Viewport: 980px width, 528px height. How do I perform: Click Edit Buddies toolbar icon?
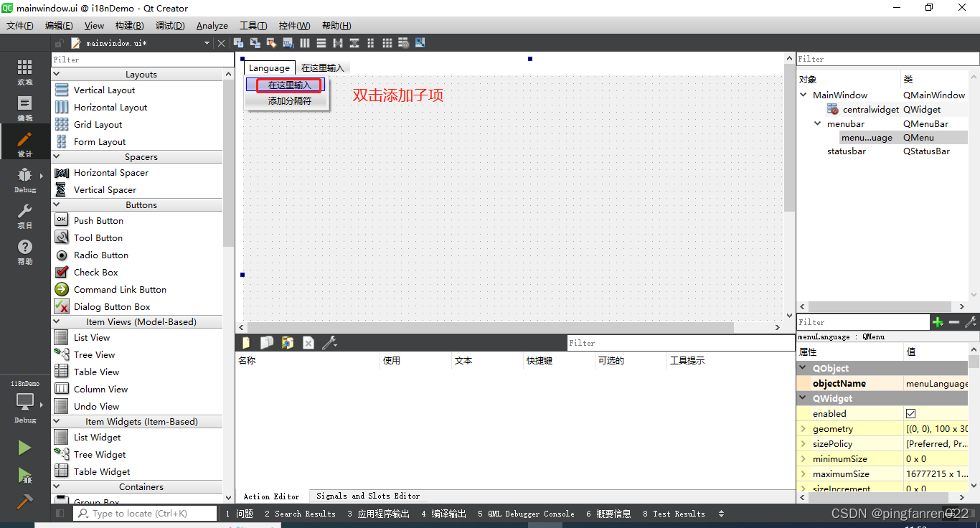[271, 43]
